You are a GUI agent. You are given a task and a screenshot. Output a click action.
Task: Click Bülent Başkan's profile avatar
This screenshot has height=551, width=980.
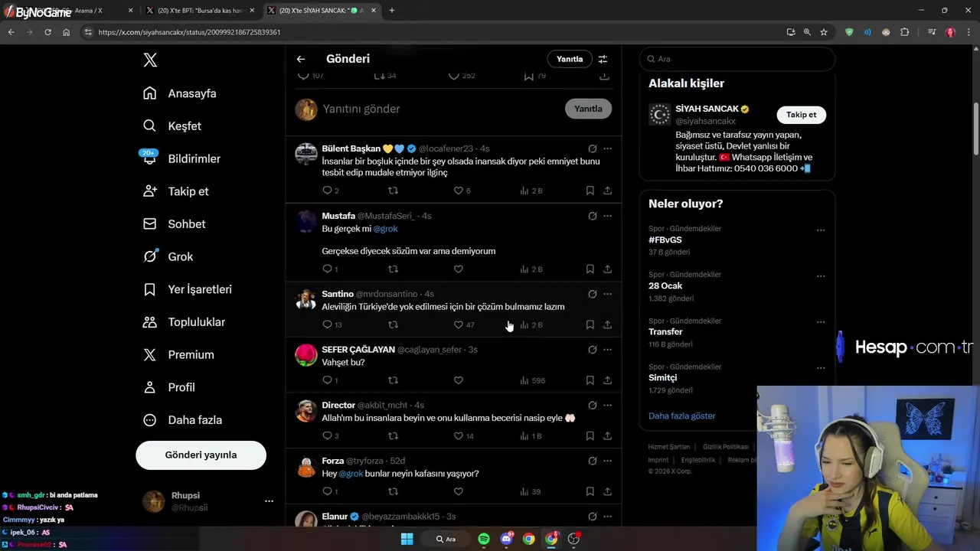click(x=306, y=154)
